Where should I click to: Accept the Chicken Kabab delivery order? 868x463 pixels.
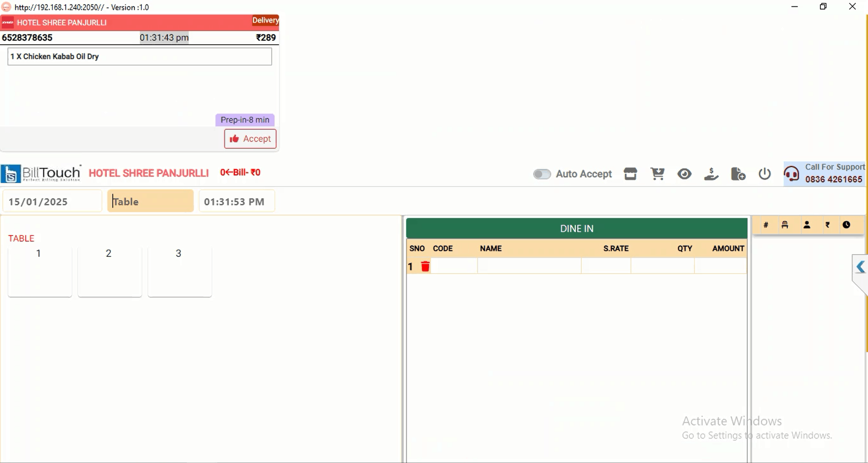250,139
